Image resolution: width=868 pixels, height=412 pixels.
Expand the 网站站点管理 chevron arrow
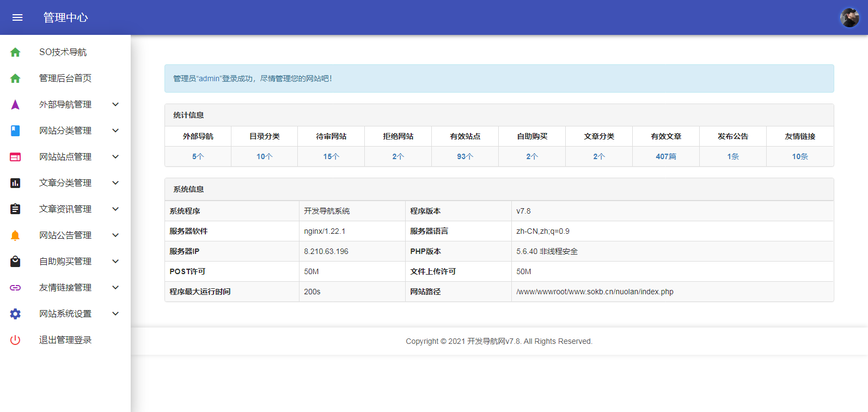115,157
